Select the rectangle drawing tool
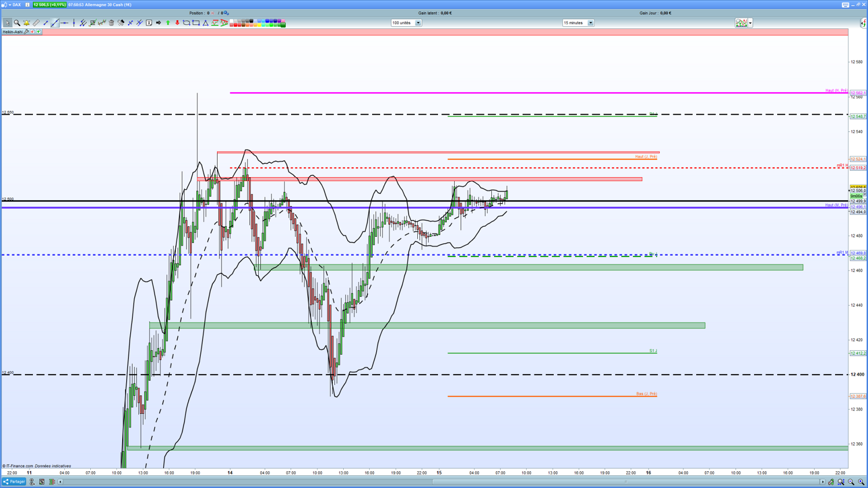868x488 pixels. click(196, 23)
